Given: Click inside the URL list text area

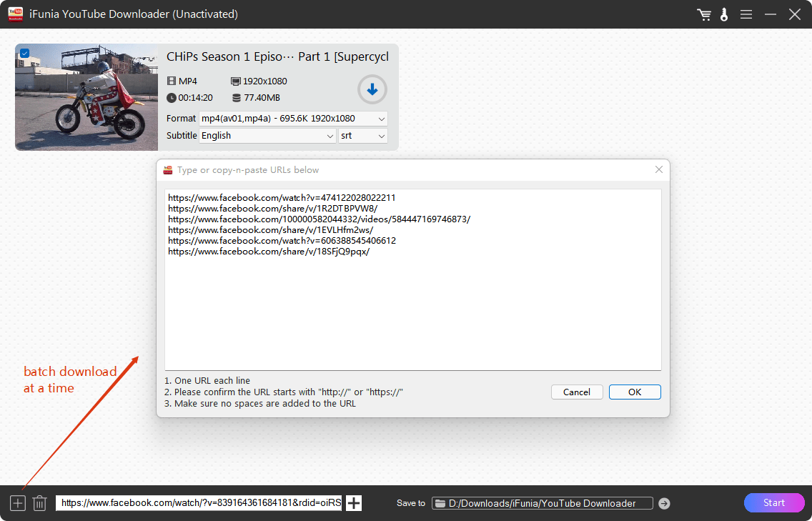Looking at the screenshot, I should 412,307.
